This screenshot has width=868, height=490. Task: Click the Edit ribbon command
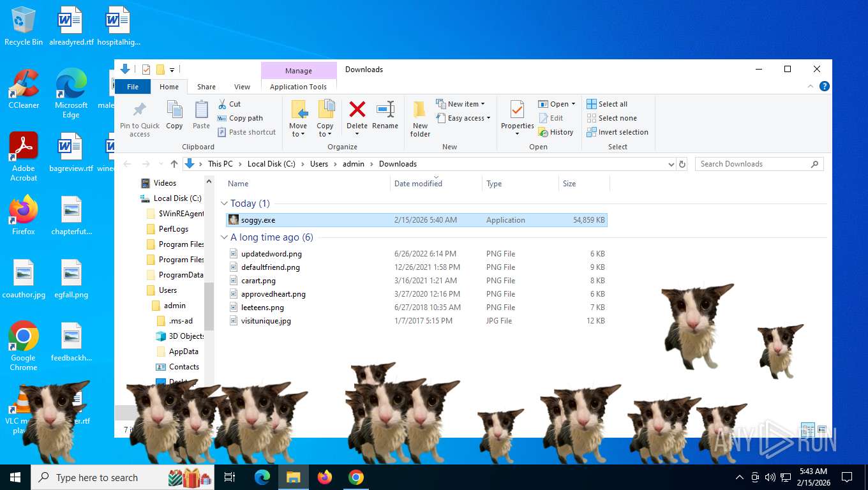tap(551, 118)
